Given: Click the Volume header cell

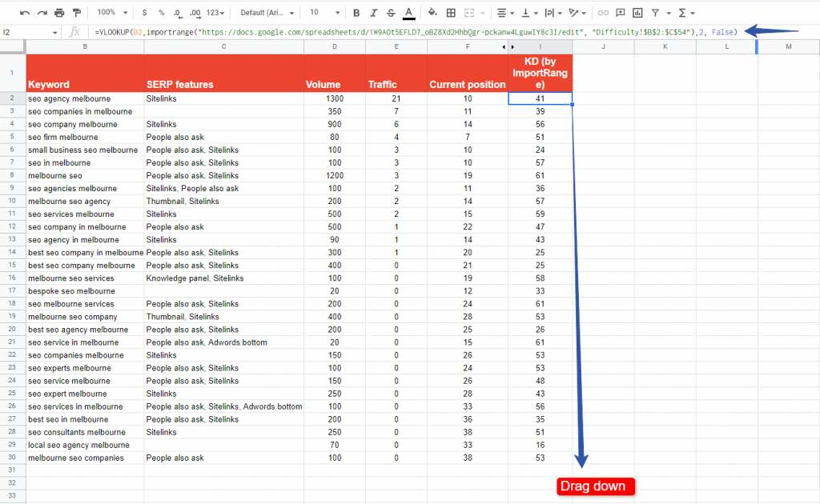Looking at the screenshot, I should coord(335,73).
